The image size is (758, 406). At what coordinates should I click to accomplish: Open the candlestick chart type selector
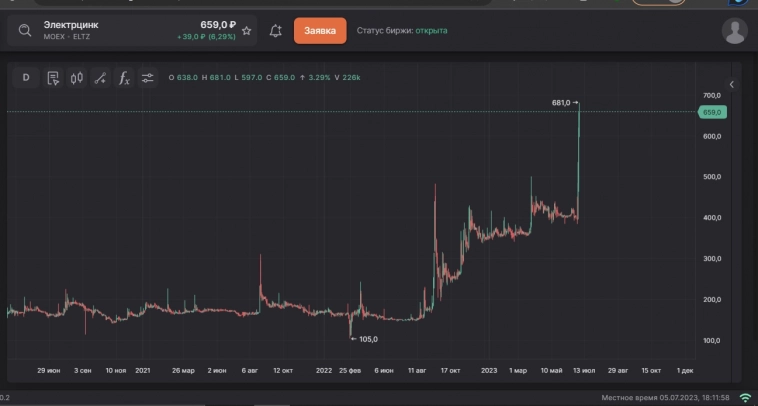(x=76, y=77)
